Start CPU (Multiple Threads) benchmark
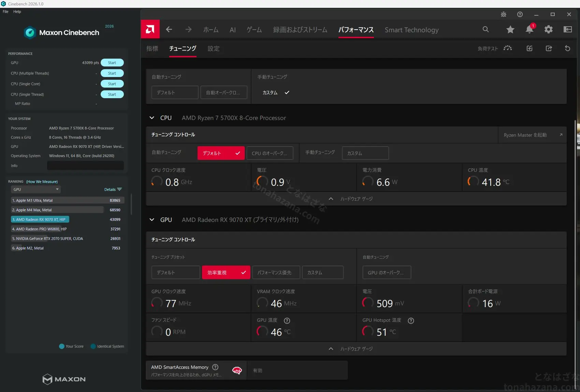Image resolution: width=580 pixels, height=392 pixels. 112,73
